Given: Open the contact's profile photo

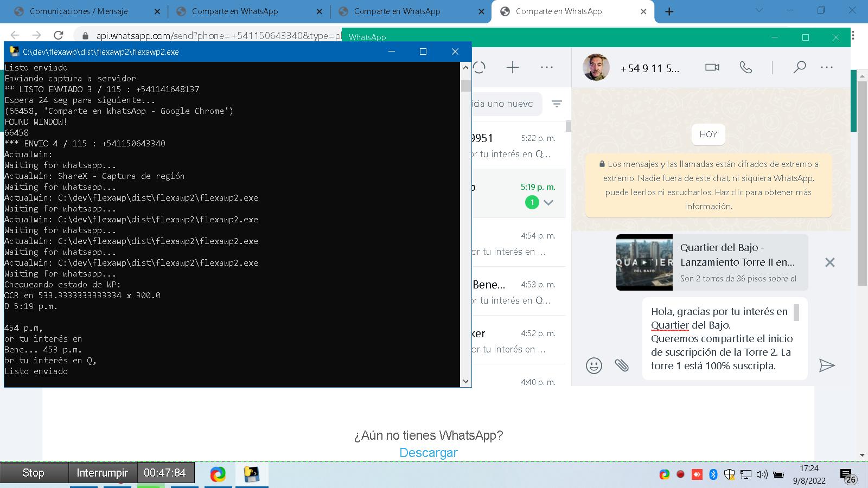Looking at the screenshot, I should (596, 67).
